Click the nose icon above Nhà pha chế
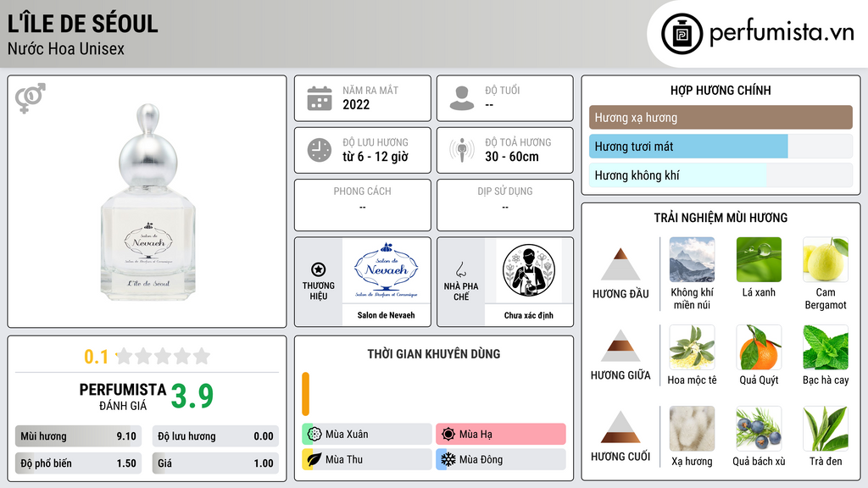 (460, 269)
